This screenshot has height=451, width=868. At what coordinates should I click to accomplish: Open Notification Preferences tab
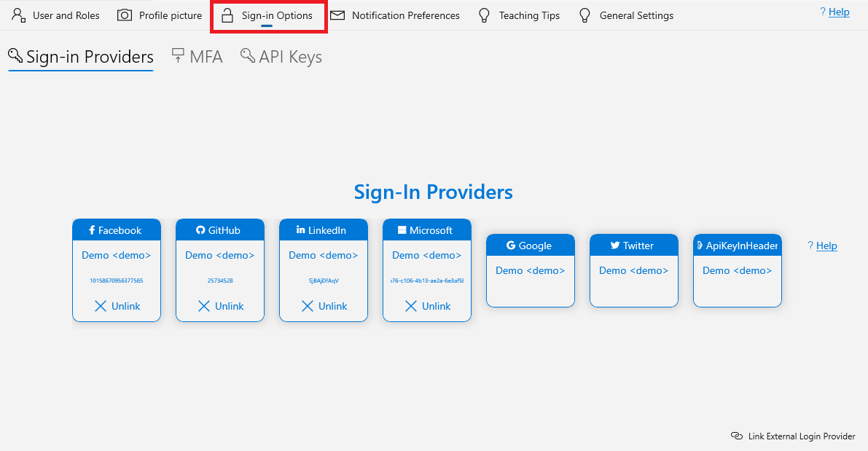click(x=395, y=15)
